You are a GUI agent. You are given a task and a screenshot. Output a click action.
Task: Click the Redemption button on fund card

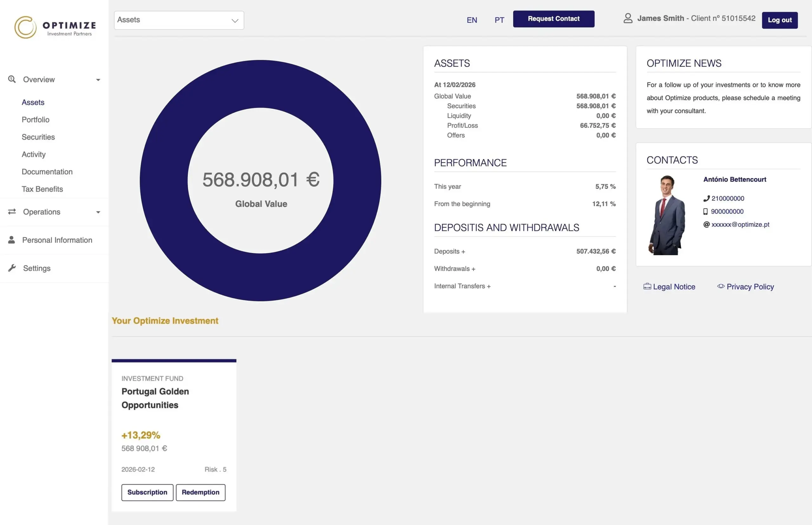click(200, 492)
